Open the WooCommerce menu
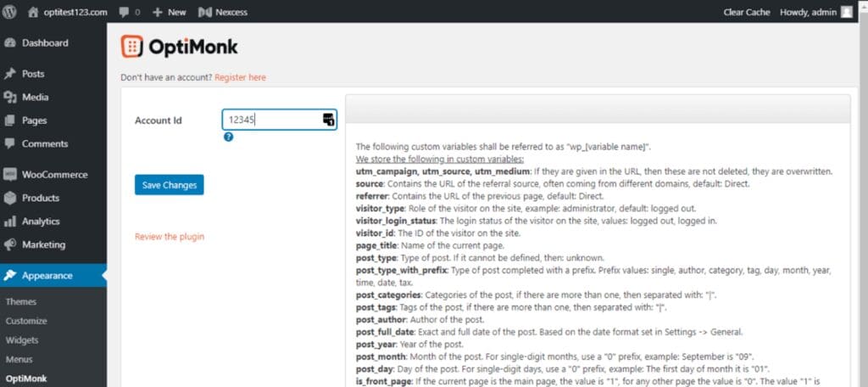This screenshot has height=387, width=868. [x=54, y=175]
